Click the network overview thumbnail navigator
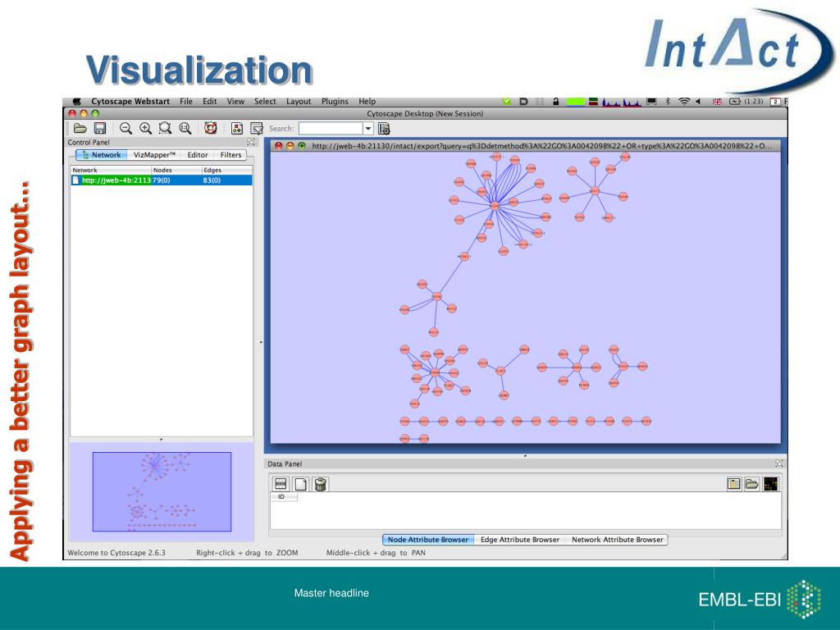840x630 pixels. pos(162,492)
